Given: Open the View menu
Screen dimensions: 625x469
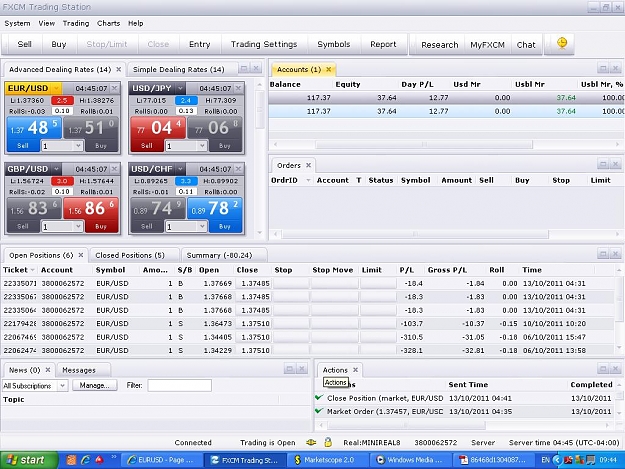Looking at the screenshot, I should [47, 23].
